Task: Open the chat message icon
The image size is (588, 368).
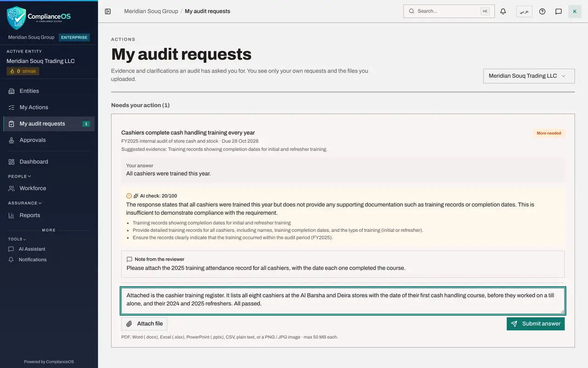Action: 559,11
